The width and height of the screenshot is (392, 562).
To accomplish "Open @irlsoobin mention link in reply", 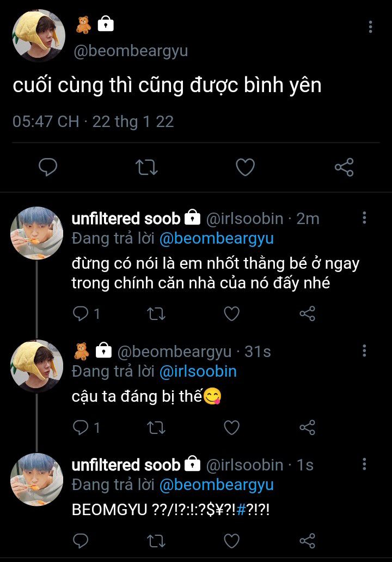I will pyautogui.click(x=198, y=372).
